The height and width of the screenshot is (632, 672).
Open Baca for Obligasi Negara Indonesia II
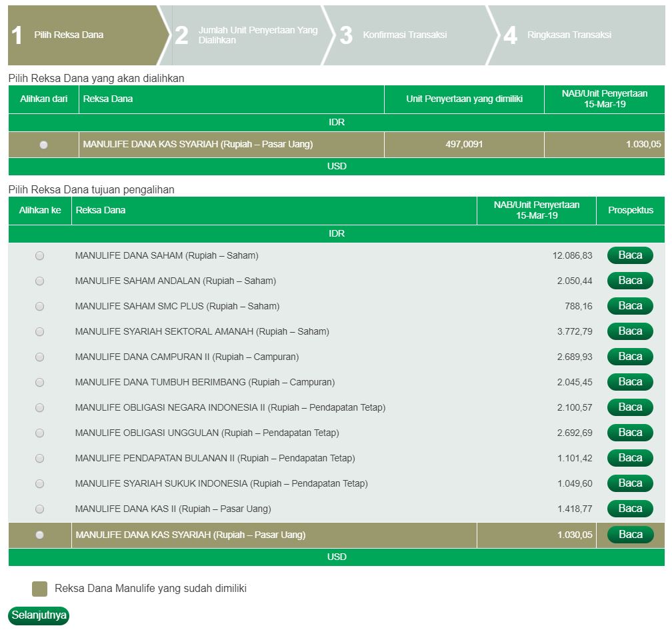coord(630,407)
